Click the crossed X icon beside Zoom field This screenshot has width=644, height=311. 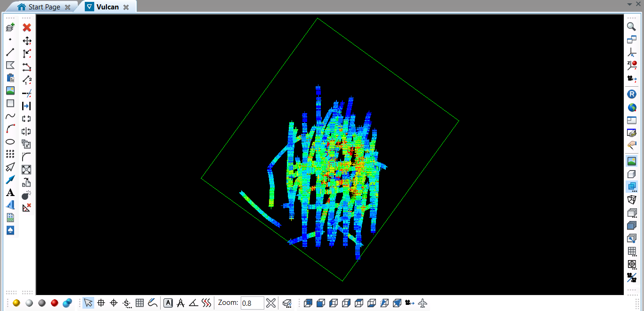pyautogui.click(x=271, y=303)
